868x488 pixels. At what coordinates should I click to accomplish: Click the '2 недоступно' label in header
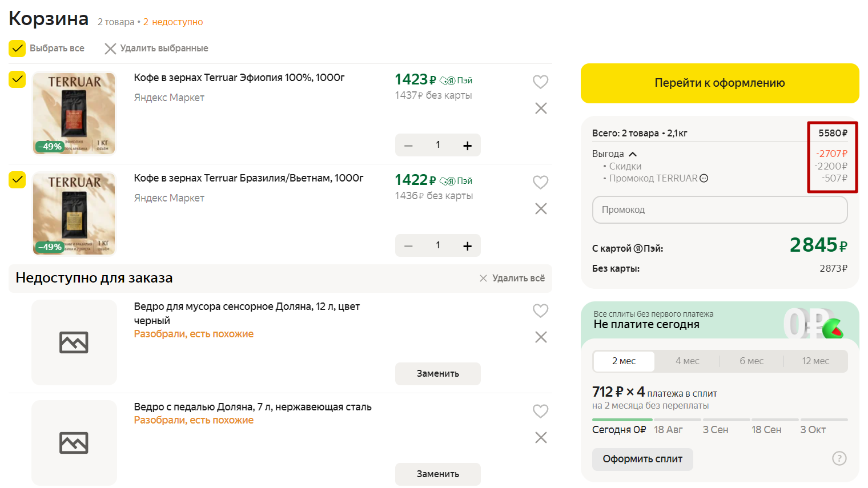tap(173, 22)
